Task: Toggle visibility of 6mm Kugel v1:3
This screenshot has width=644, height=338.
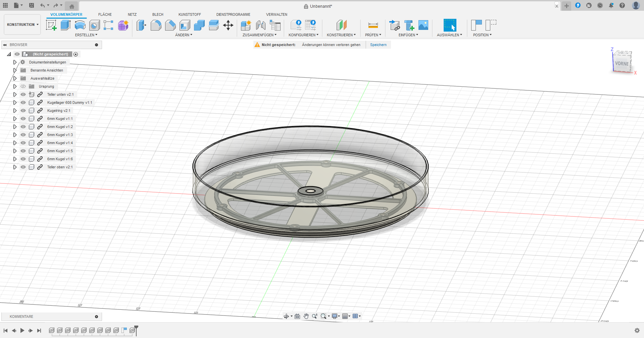Action: [23, 135]
